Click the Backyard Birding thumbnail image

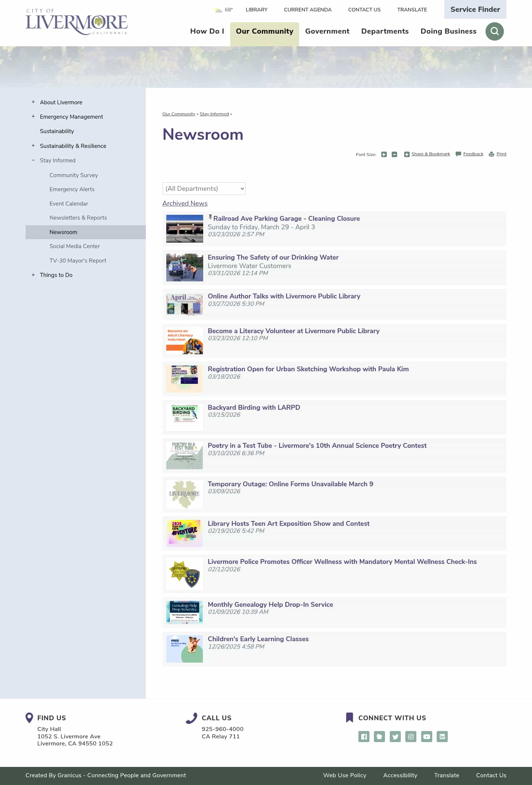(x=185, y=417)
